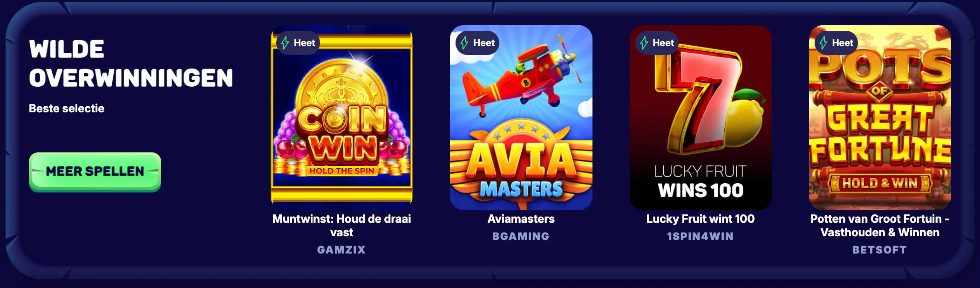Open the Lucky Fruit Wins 100 thumbnail
The width and height of the screenshot is (980, 288).
pyautogui.click(x=701, y=117)
